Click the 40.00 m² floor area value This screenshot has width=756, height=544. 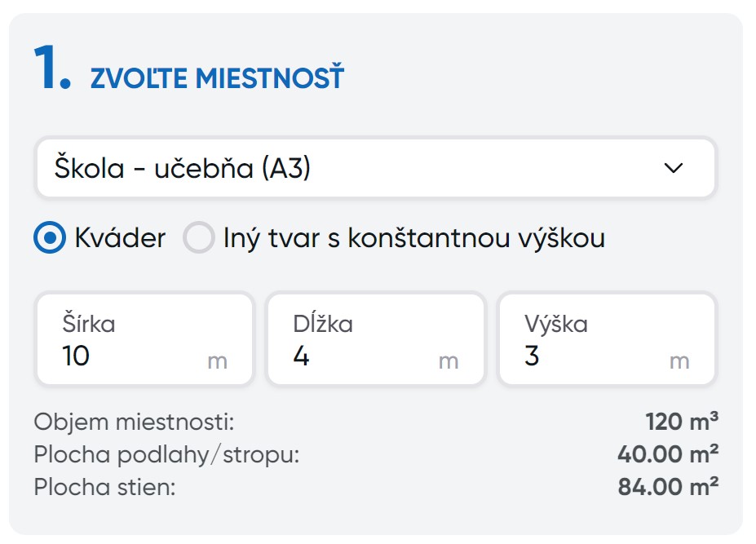coord(668,454)
